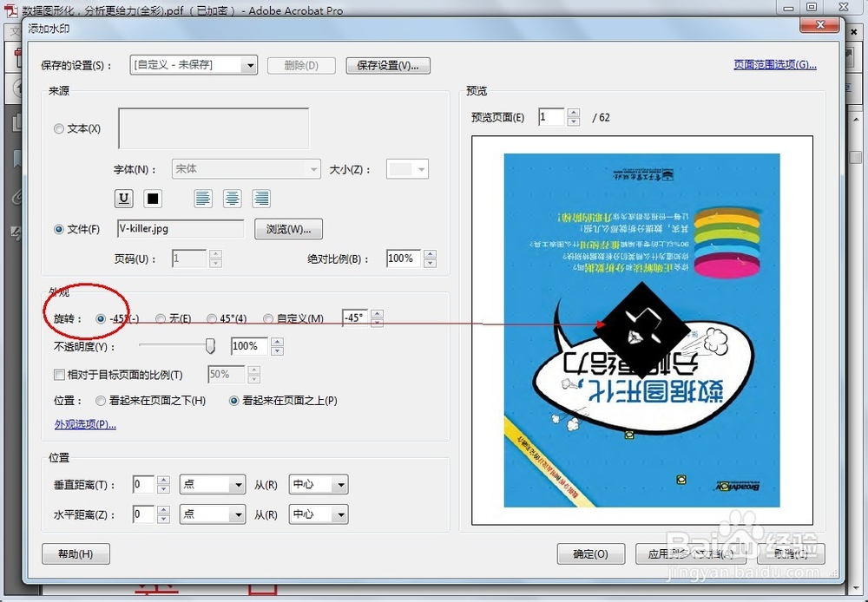Open the Attachments paperclip panel icon

coord(17,195)
